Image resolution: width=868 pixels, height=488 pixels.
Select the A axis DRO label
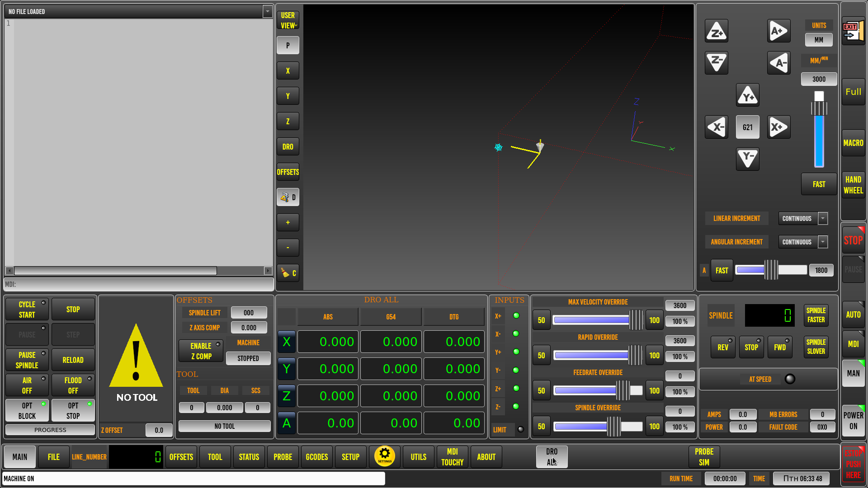287,423
